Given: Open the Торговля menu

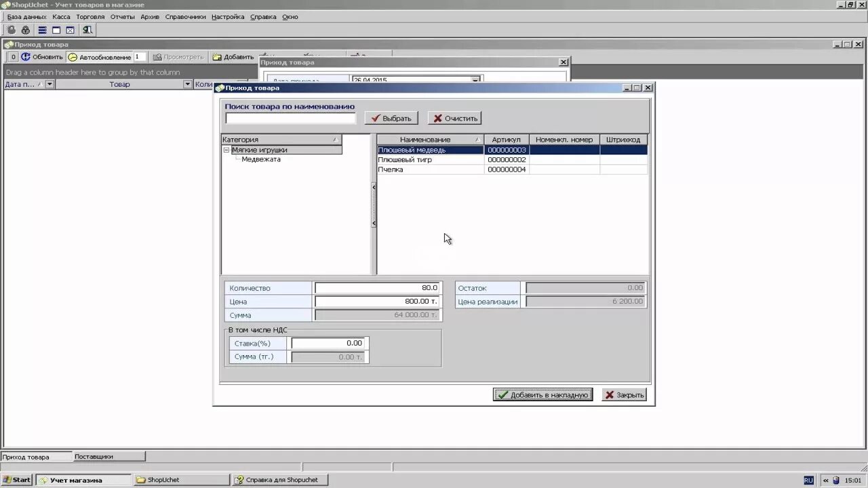Looking at the screenshot, I should (x=90, y=17).
